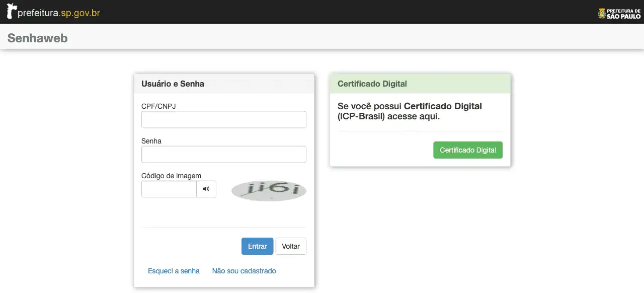Click the Código de imagem text box
644x293 pixels.
[169, 189]
